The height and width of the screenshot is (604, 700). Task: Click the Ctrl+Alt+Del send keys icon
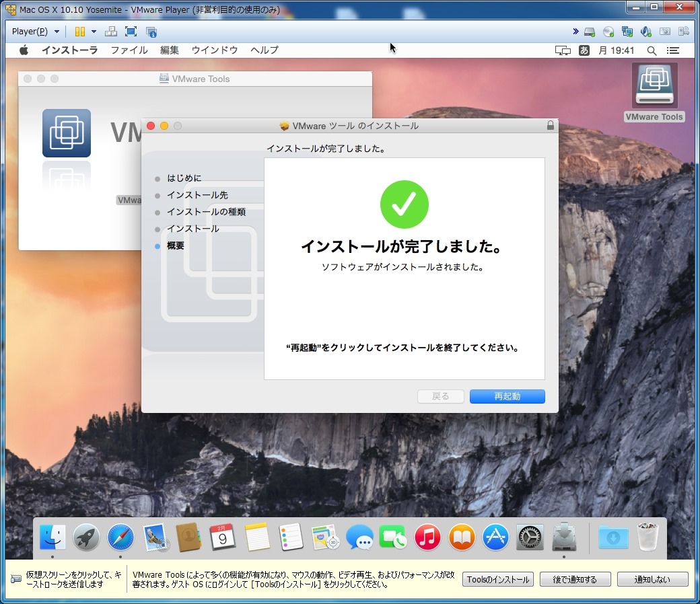coord(110,32)
